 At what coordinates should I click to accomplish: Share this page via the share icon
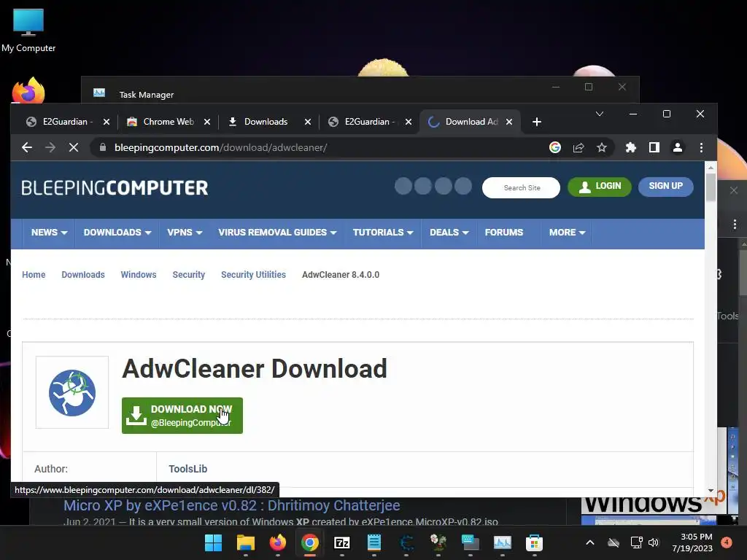[x=578, y=147]
